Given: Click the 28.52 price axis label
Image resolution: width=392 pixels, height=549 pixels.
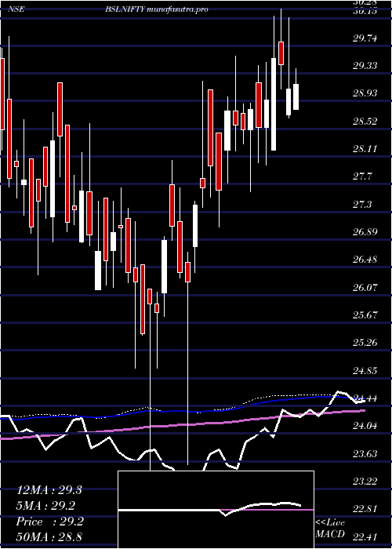Looking at the screenshot, I should (x=365, y=122).
